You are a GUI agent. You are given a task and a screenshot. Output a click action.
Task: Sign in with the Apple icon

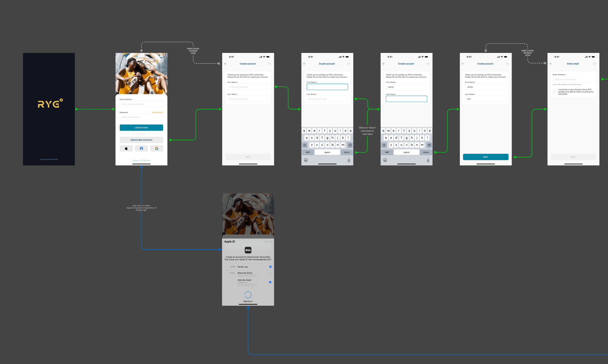[x=126, y=148]
